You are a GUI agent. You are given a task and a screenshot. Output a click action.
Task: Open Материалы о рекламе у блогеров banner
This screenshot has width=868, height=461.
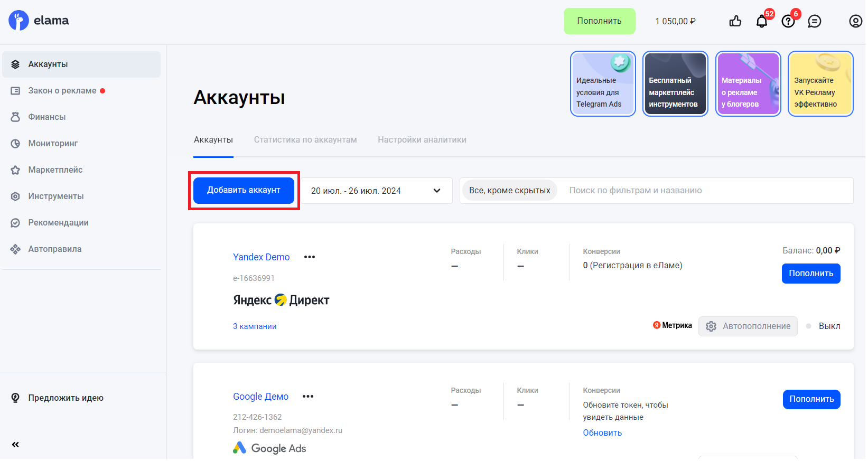click(x=748, y=83)
